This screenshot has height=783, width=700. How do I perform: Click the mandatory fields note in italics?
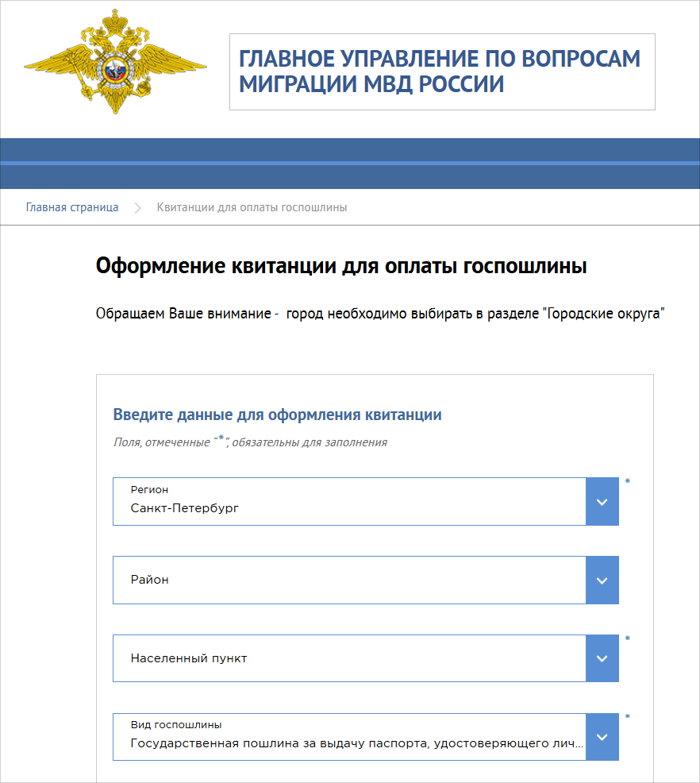click(250, 442)
